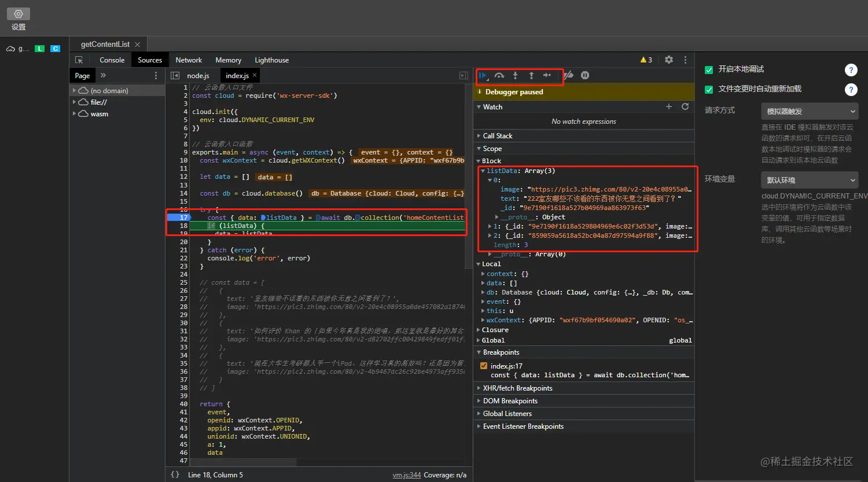Expand the file:// tree node
This screenshot has width=868, height=482.
pos(75,102)
